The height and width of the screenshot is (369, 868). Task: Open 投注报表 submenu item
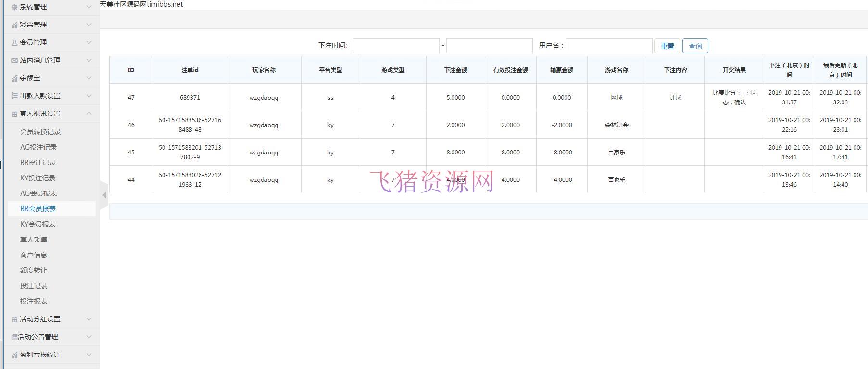[x=34, y=301]
